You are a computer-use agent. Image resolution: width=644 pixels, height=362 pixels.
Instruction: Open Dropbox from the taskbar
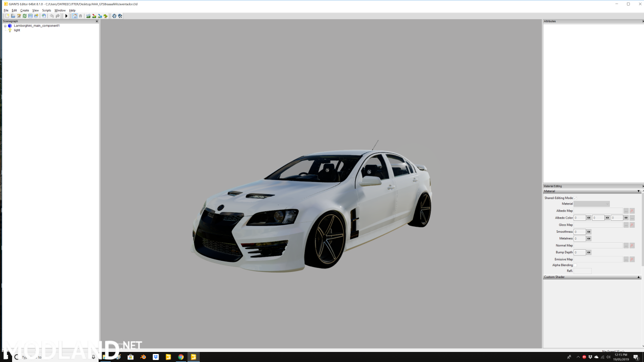pos(156,357)
